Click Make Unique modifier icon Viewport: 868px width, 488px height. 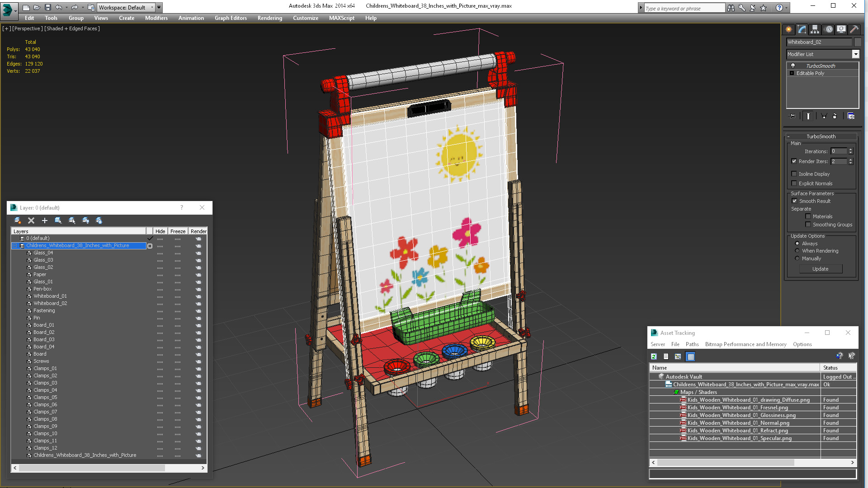(x=824, y=116)
